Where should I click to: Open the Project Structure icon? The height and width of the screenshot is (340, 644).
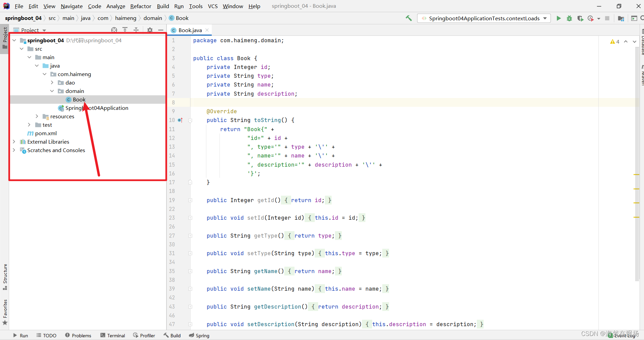(621, 18)
